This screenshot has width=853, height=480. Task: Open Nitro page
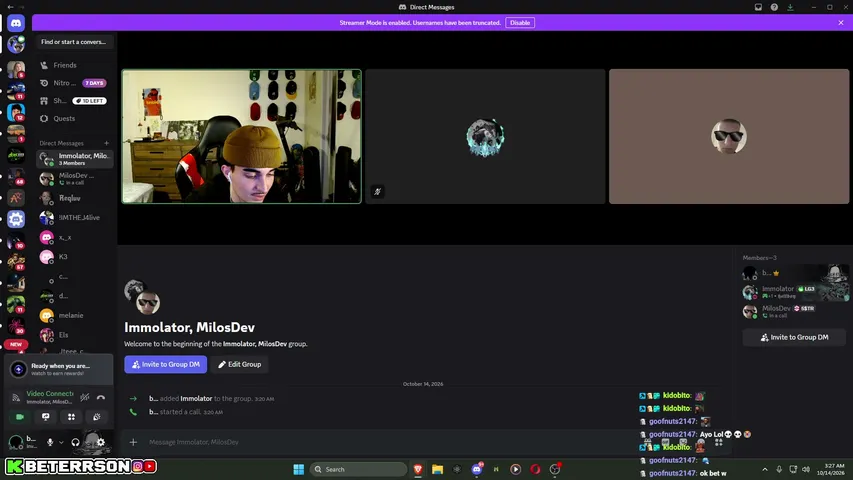(75, 83)
